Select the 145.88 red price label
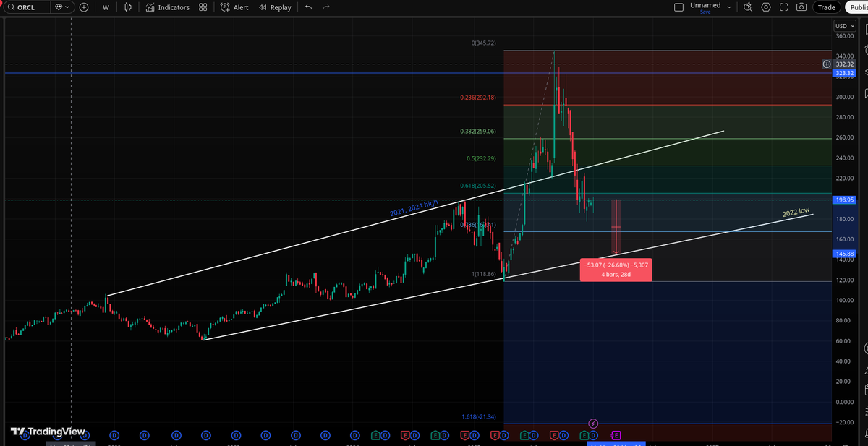Screen dimensions: 868x446 [845, 254]
